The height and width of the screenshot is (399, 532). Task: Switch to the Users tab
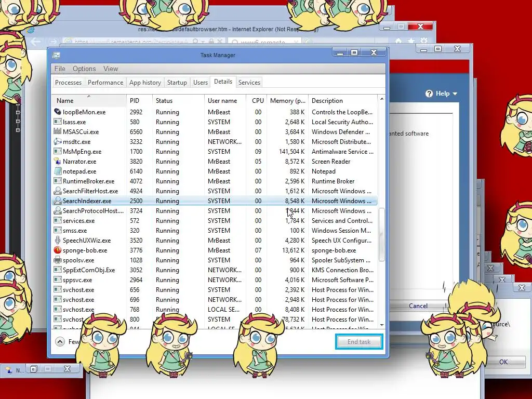pos(200,83)
